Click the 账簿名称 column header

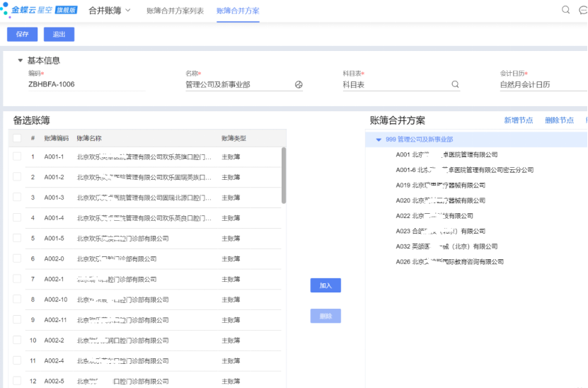89,138
